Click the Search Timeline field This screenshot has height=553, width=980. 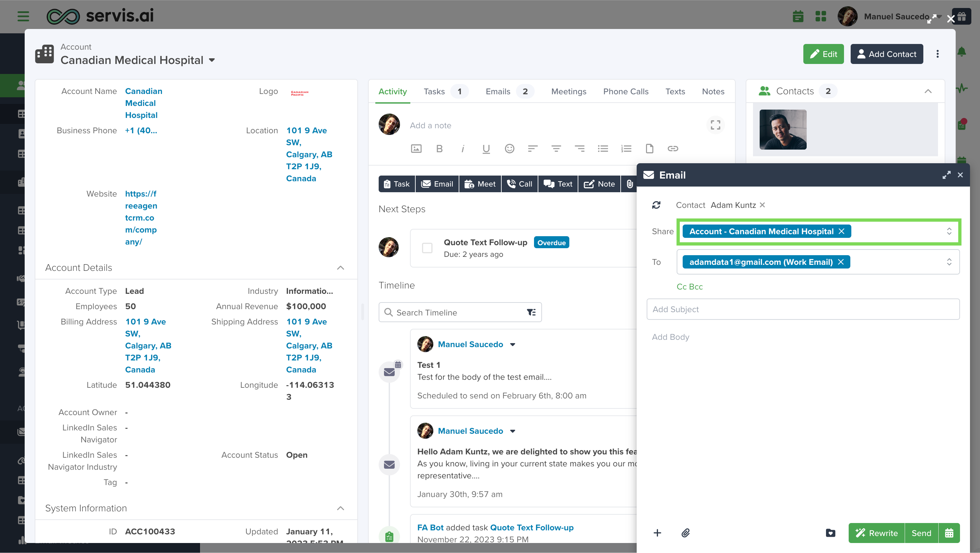tap(460, 312)
